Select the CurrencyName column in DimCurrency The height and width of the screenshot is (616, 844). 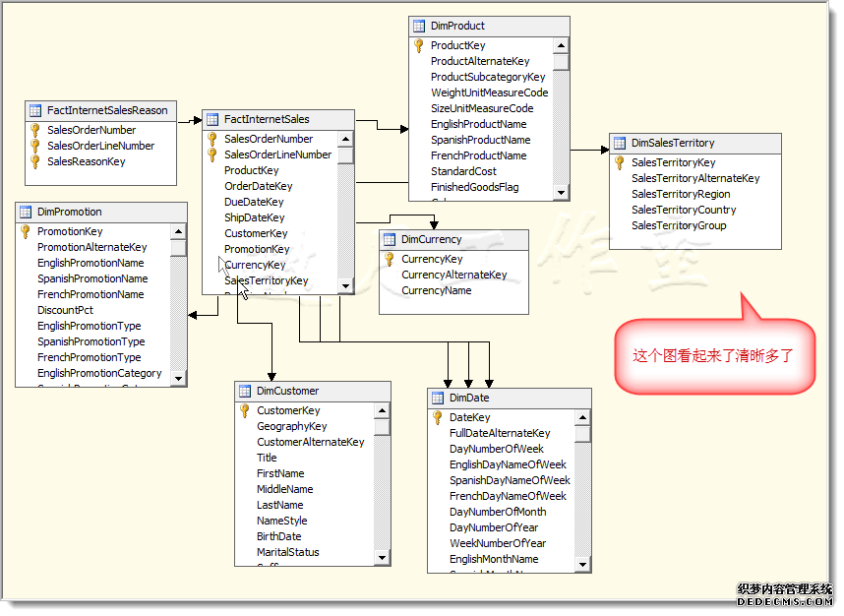pos(436,290)
